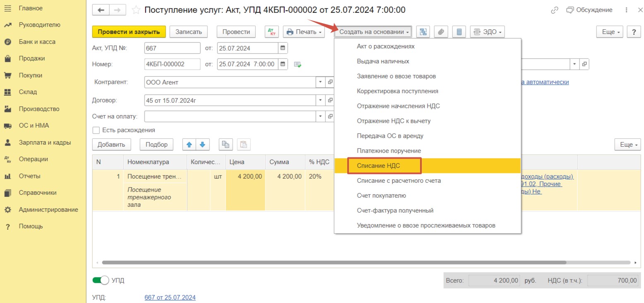
Task: Open document structure (related documents) icon
Action: pyautogui.click(x=423, y=32)
